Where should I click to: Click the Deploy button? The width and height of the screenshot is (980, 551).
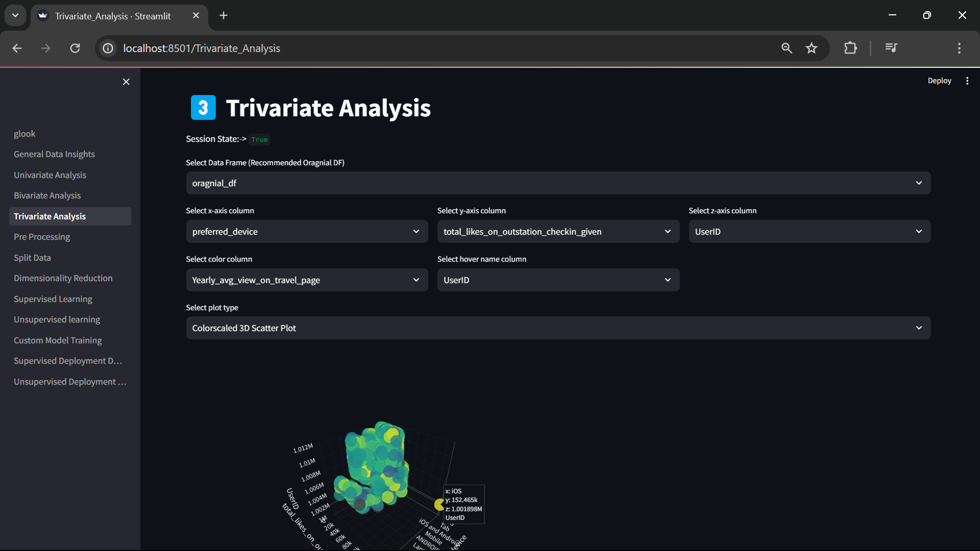point(939,81)
